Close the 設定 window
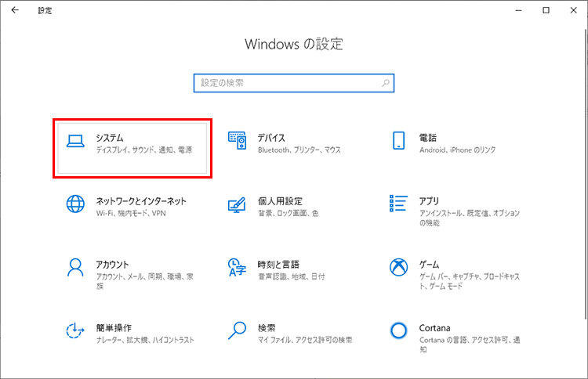 click(573, 10)
